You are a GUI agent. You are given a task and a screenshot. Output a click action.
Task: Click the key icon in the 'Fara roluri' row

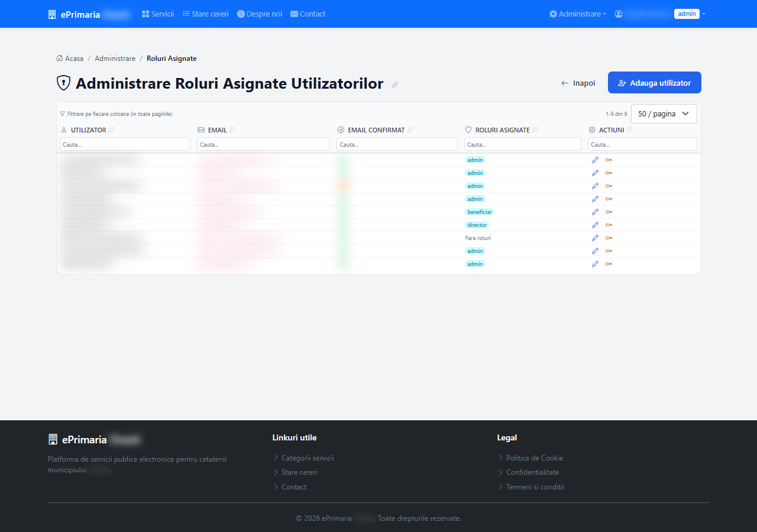[609, 238]
